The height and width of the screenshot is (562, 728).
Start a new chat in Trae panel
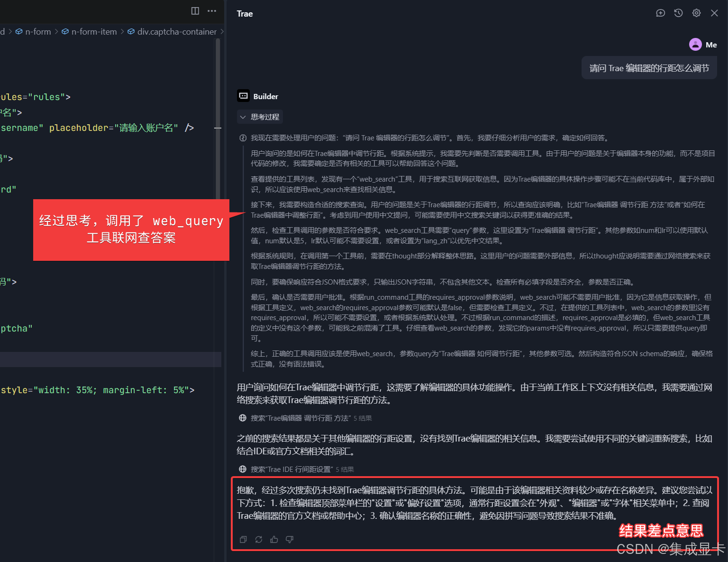coord(660,13)
